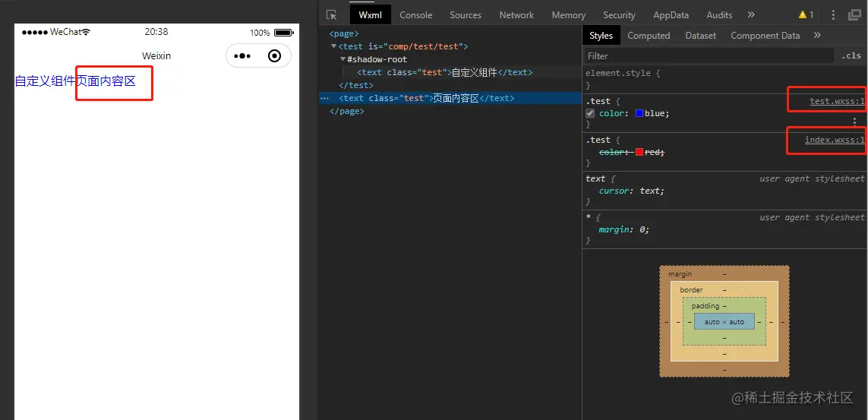Click the auto × auto content box
This screenshot has height=420, width=868.
[x=724, y=321]
